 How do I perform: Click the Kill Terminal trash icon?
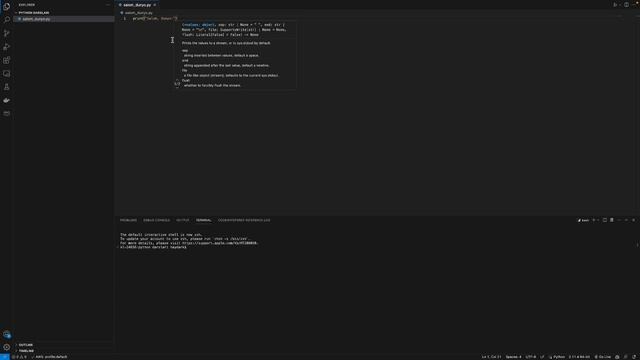[x=612, y=220]
